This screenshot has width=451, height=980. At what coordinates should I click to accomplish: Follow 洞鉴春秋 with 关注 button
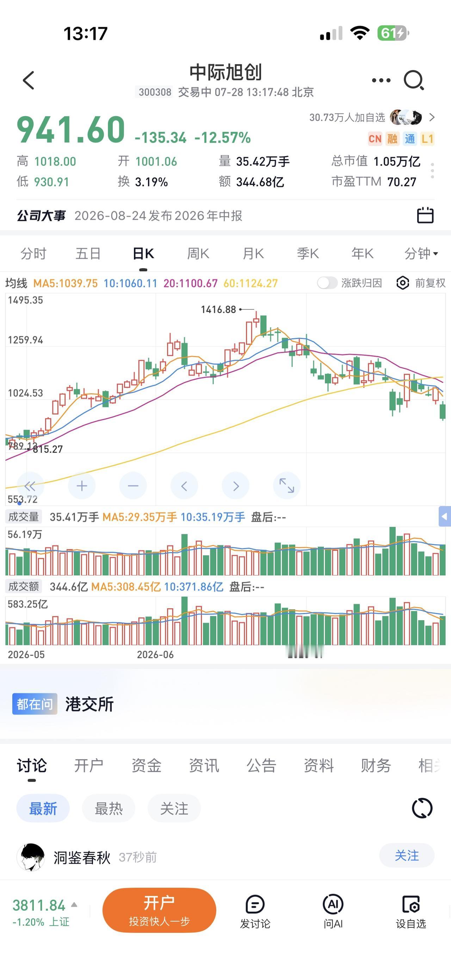tap(407, 856)
